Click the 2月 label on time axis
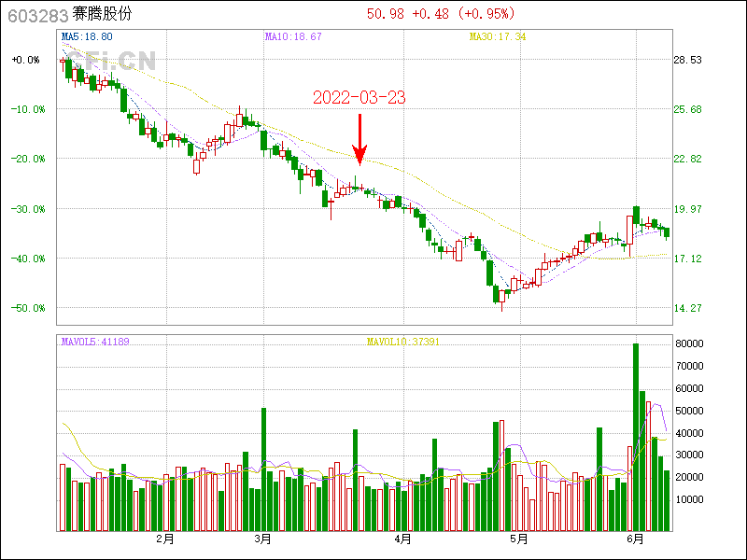 click(165, 539)
